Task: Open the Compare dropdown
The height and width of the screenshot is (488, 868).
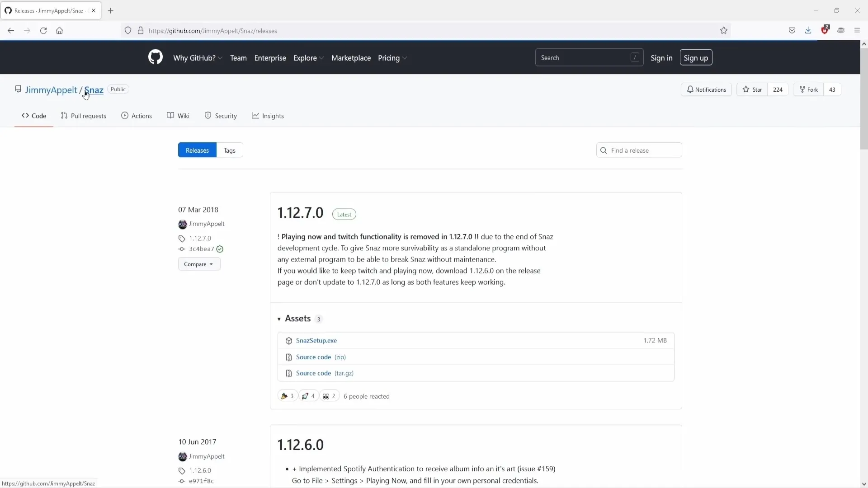Action: (199, 264)
